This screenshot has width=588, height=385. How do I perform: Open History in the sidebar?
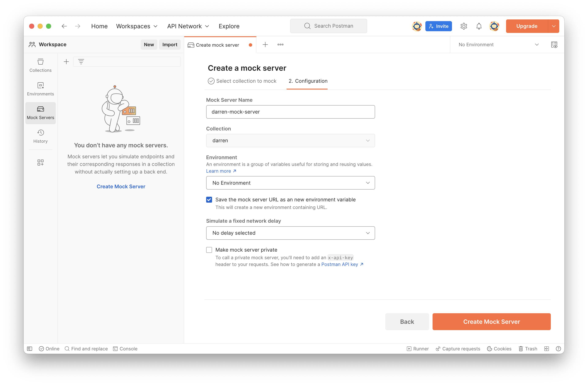coord(40,136)
